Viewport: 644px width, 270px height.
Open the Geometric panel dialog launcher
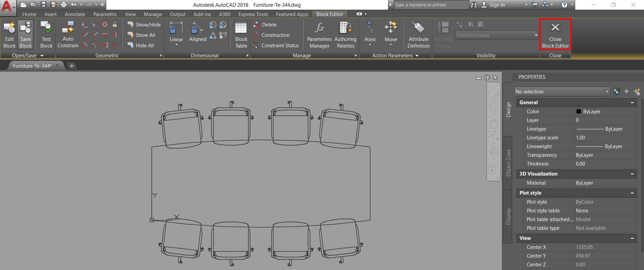point(161,56)
